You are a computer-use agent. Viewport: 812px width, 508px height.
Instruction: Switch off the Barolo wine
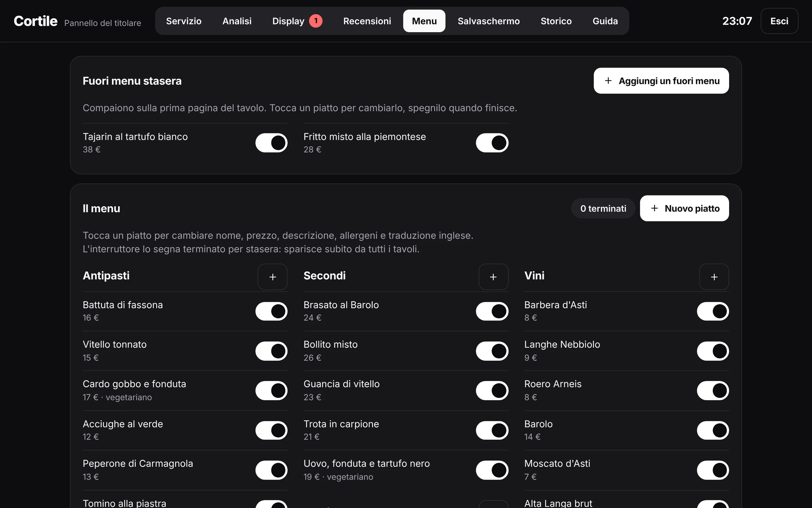click(713, 430)
